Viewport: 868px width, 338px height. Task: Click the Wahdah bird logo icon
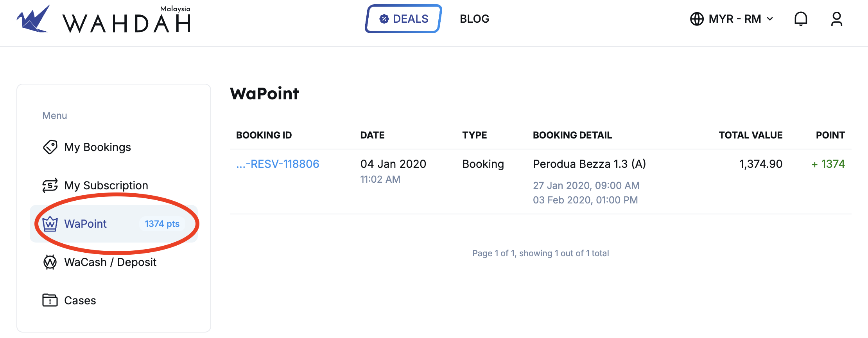[34, 19]
